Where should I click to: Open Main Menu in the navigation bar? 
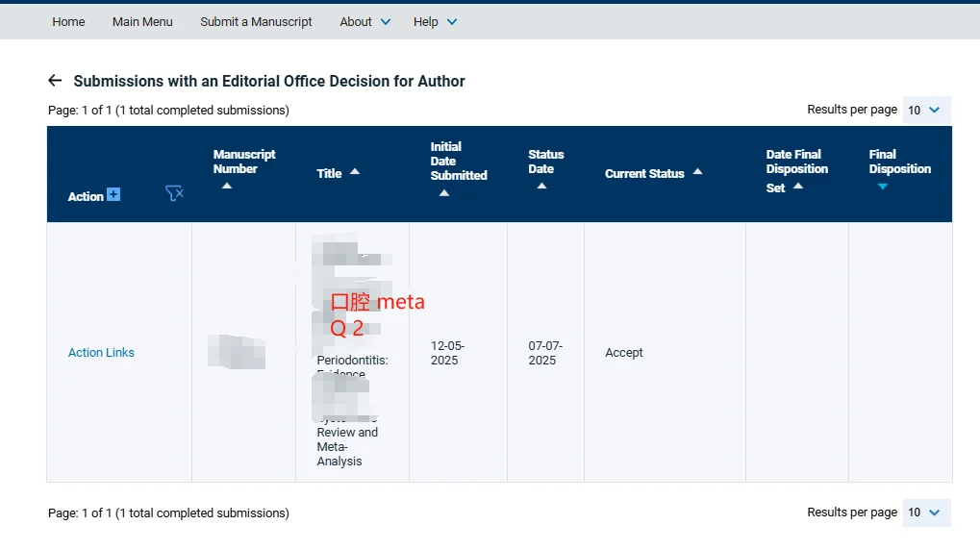pyautogui.click(x=142, y=22)
